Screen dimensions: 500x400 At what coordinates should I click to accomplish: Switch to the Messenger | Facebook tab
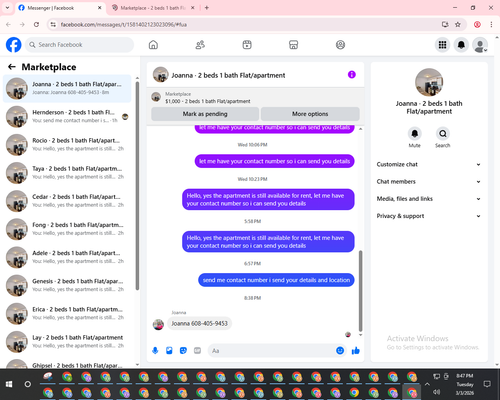point(60,8)
